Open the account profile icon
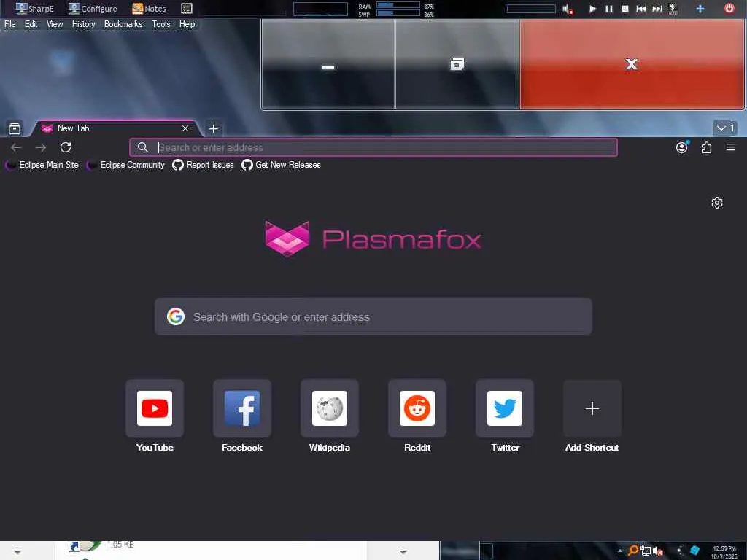 [x=682, y=147]
